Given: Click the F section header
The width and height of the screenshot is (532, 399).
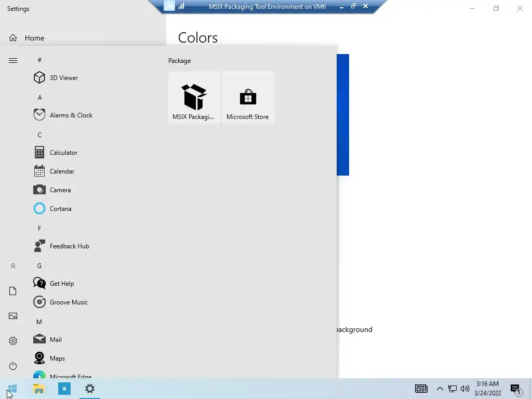Looking at the screenshot, I should click(39, 229).
